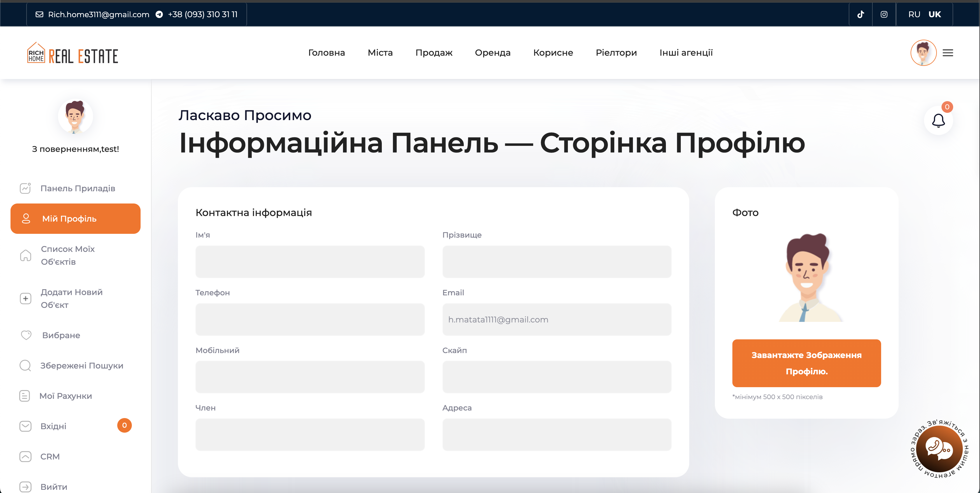Open the hamburger menu icon
The height and width of the screenshot is (493, 980).
(948, 53)
